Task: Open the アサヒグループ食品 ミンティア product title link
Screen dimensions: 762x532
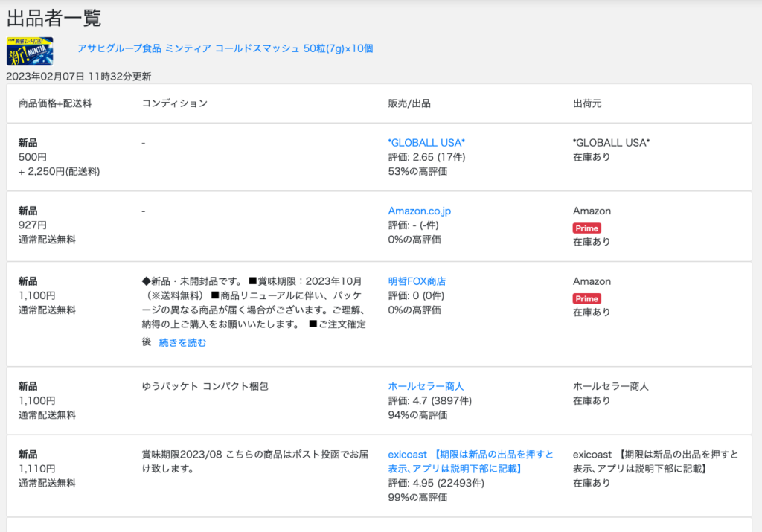Action: coord(225,48)
